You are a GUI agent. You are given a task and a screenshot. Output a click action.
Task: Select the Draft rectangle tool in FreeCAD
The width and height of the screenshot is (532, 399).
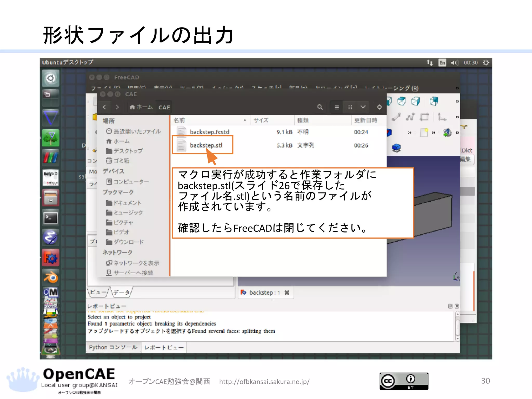(x=424, y=117)
